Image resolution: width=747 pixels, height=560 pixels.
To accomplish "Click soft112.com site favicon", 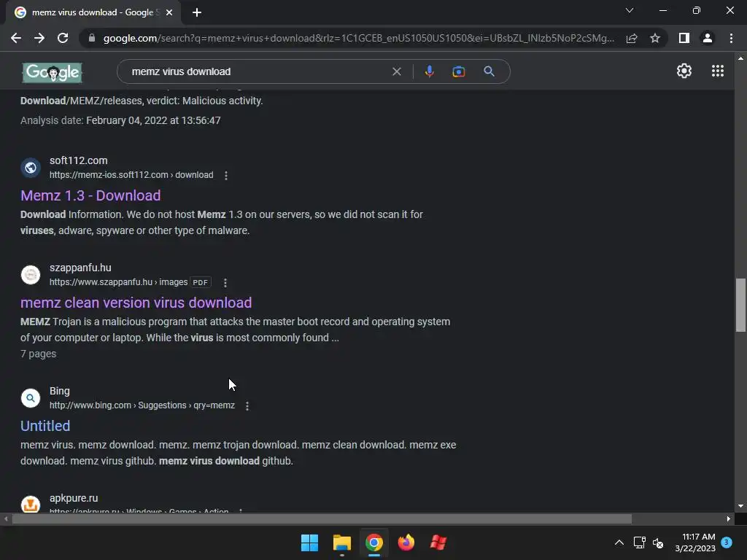I will tap(31, 168).
